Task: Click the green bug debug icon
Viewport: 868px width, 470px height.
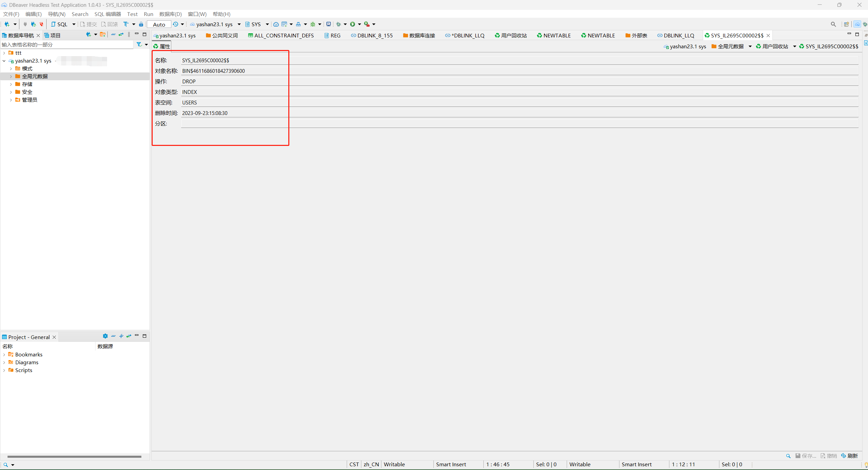Action: pyautogui.click(x=313, y=24)
